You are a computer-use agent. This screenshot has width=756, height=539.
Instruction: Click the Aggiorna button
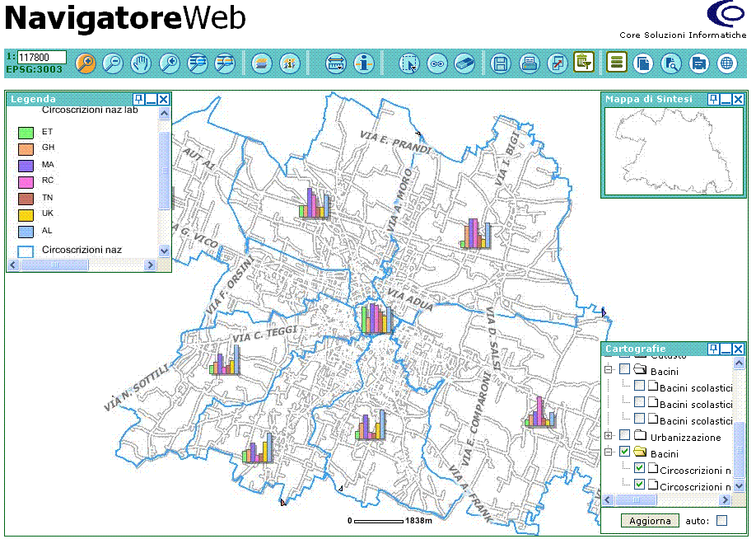click(650, 521)
